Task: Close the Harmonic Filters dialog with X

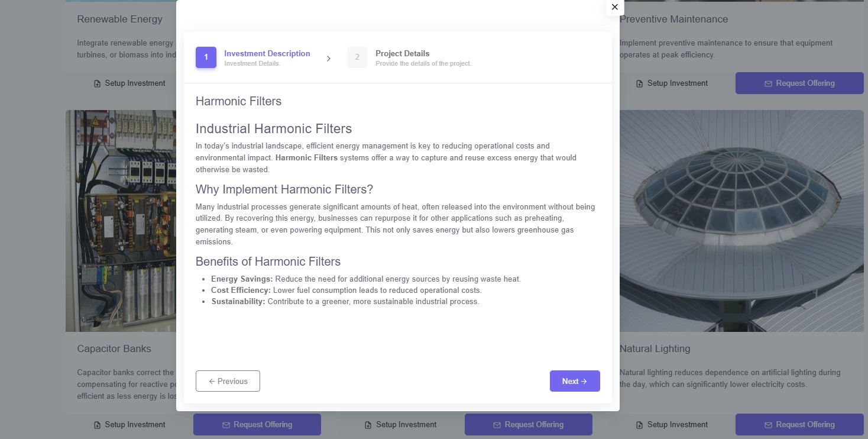Action: (x=614, y=7)
